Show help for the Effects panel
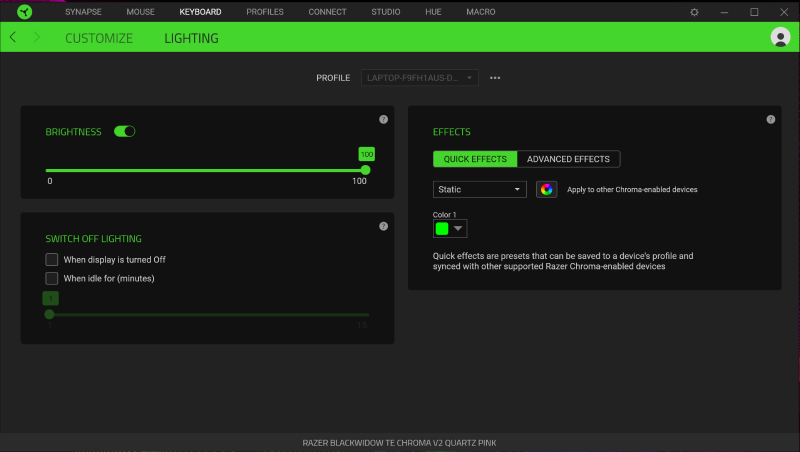Image resolution: width=800 pixels, height=452 pixels. (770, 119)
